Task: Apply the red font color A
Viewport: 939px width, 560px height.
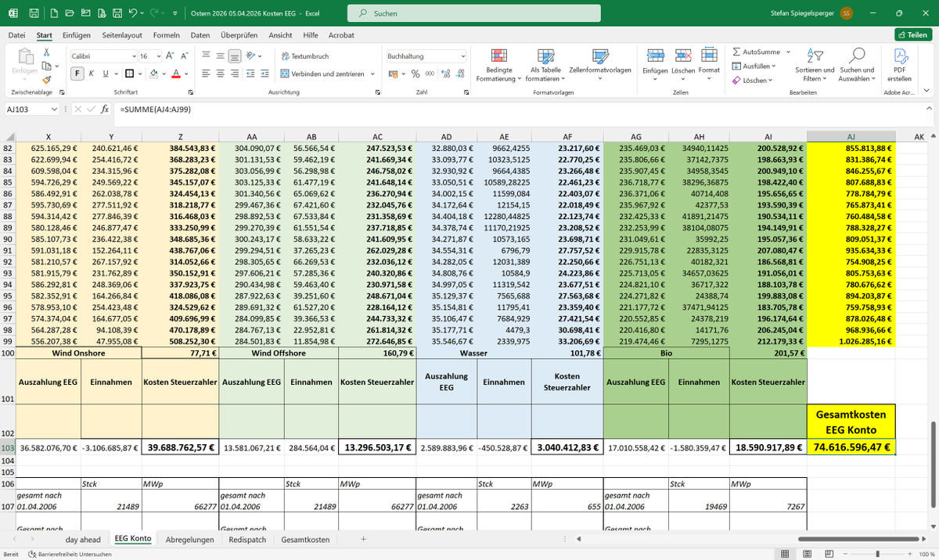Action: pyautogui.click(x=175, y=74)
